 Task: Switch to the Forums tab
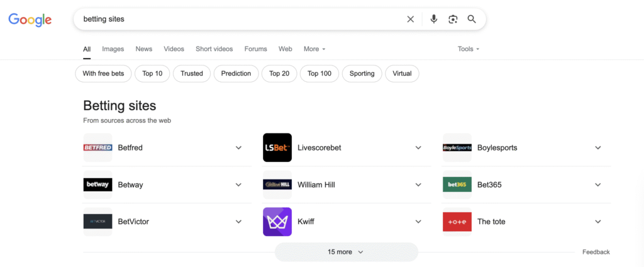click(x=255, y=49)
